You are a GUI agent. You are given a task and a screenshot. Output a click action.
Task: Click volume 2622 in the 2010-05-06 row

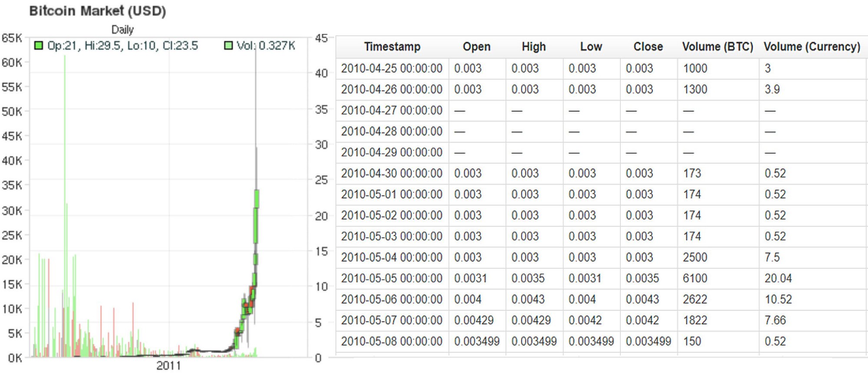695,299
